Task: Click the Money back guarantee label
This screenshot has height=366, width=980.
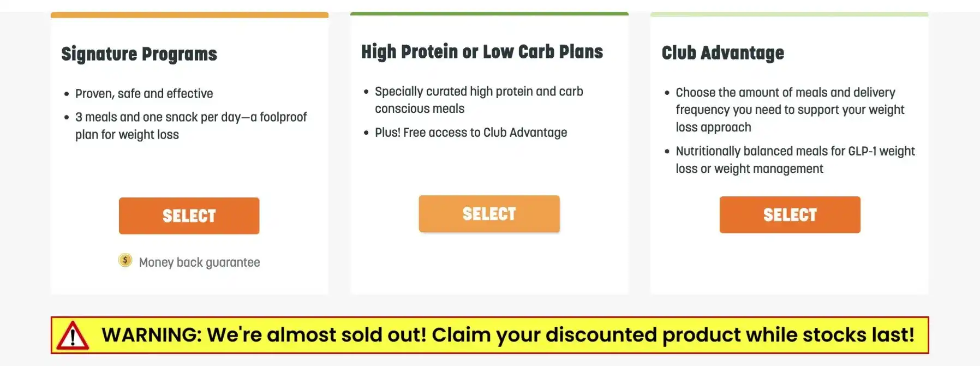Action: (200, 262)
